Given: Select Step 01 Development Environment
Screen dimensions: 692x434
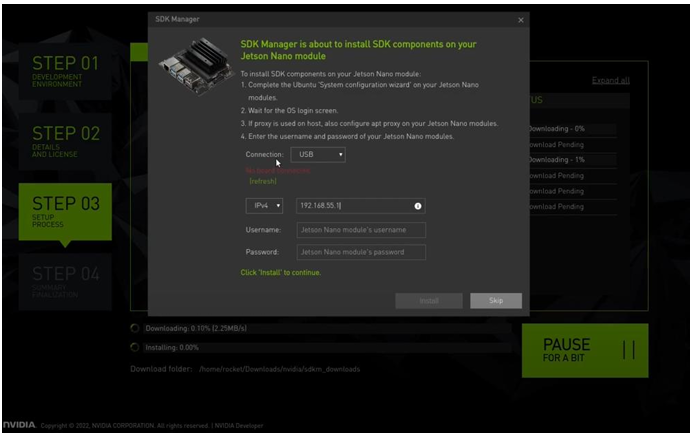Looking at the screenshot, I should 65,69.
